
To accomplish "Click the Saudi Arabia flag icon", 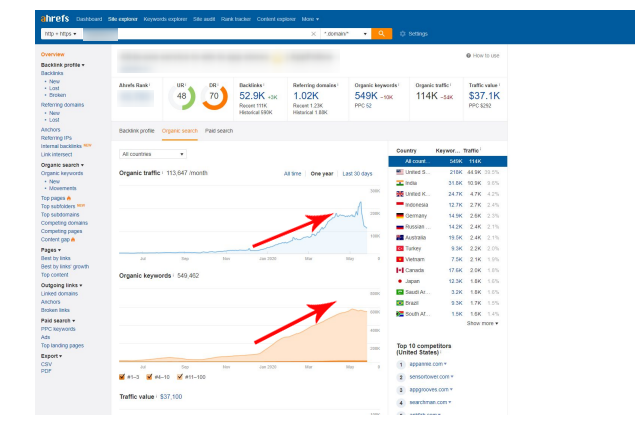I will coord(400,292).
